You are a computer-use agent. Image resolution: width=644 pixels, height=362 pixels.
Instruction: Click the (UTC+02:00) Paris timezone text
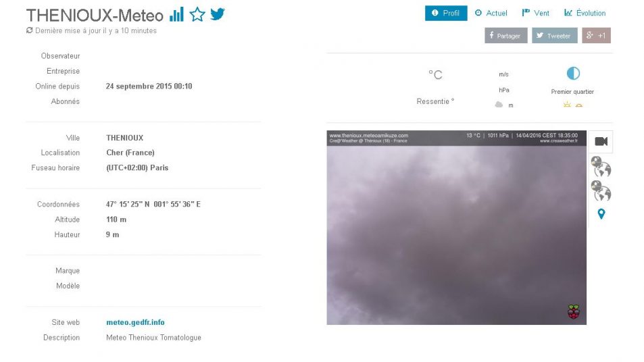click(x=137, y=167)
